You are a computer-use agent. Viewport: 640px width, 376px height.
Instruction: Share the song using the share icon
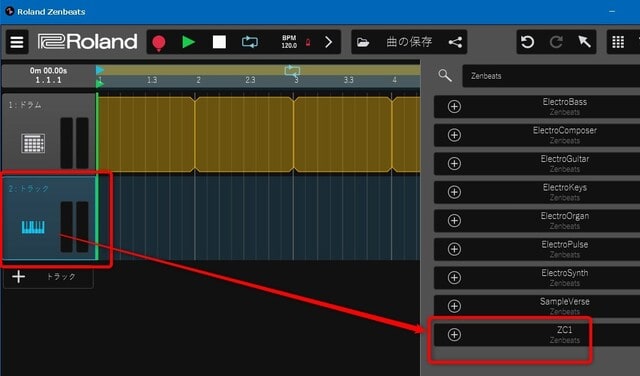(455, 42)
